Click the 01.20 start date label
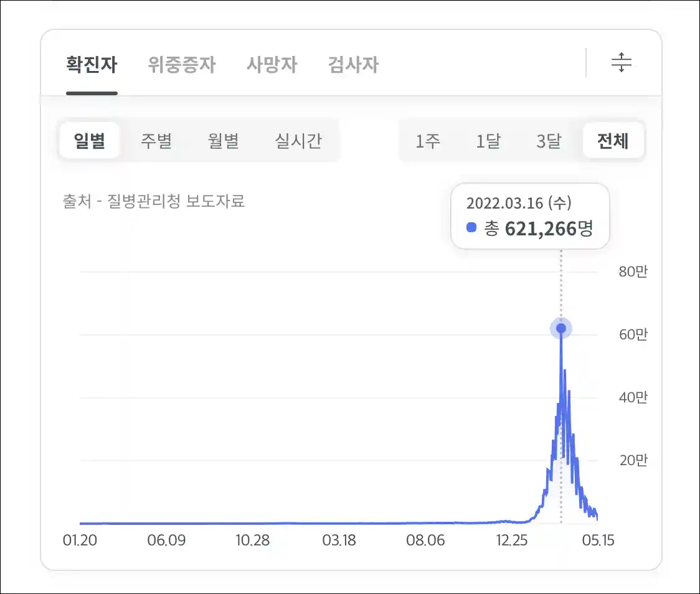Viewport: 700px width, 594px height. [80, 540]
